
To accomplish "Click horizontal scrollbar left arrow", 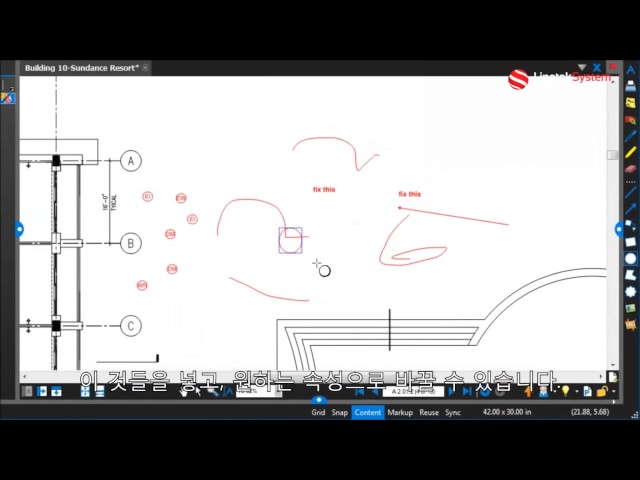I will coord(24,376).
